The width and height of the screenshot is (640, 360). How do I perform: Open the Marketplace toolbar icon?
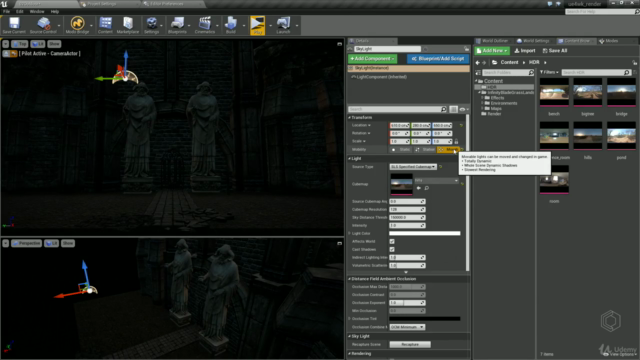click(128, 25)
